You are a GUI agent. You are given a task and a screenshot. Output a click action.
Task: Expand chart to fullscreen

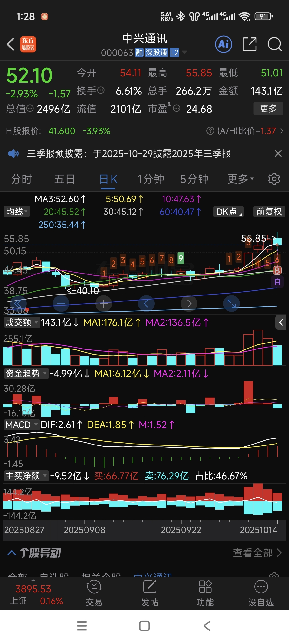tap(231, 303)
